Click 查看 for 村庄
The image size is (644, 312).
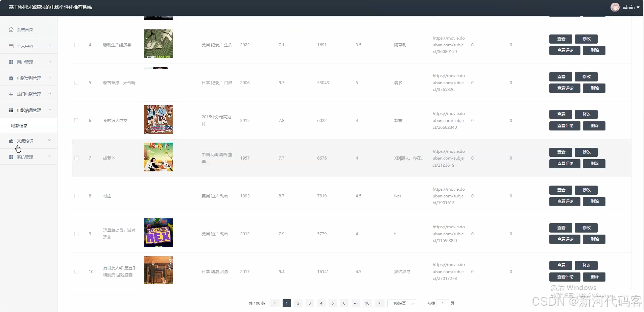click(x=561, y=190)
